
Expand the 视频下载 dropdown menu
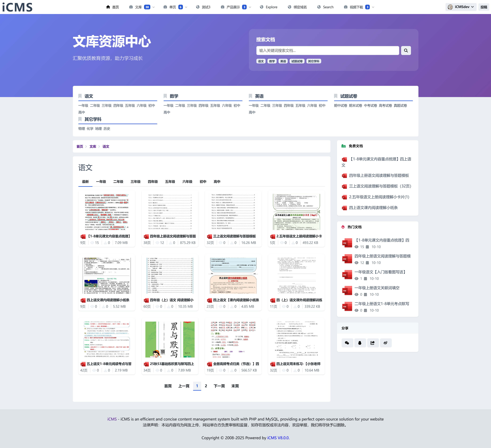[x=373, y=7]
